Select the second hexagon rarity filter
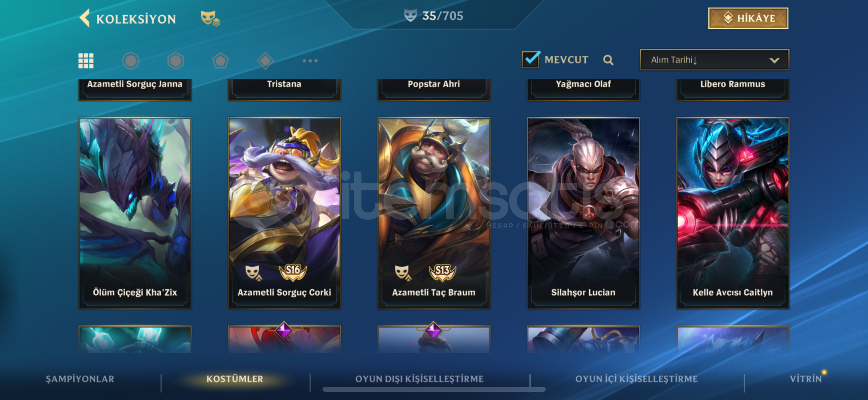868x400 pixels. click(175, 61)
